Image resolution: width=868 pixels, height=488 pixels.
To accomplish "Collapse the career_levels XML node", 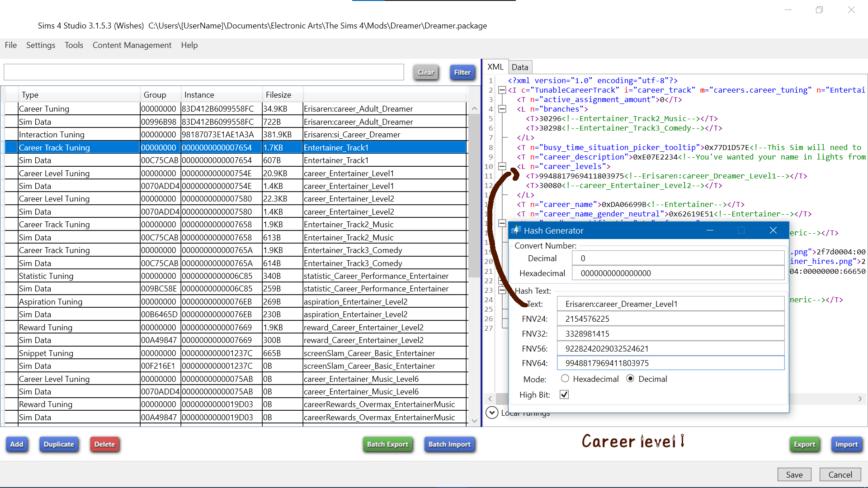I will coord(502,166).
